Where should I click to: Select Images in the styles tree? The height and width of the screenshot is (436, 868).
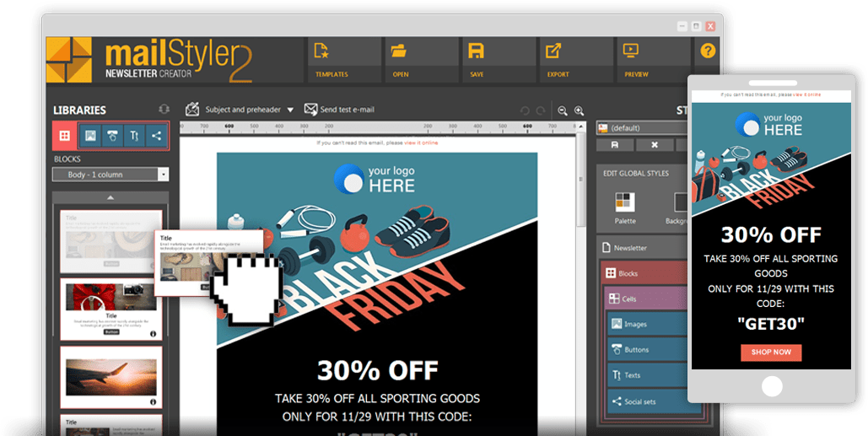tap(648, 324)
